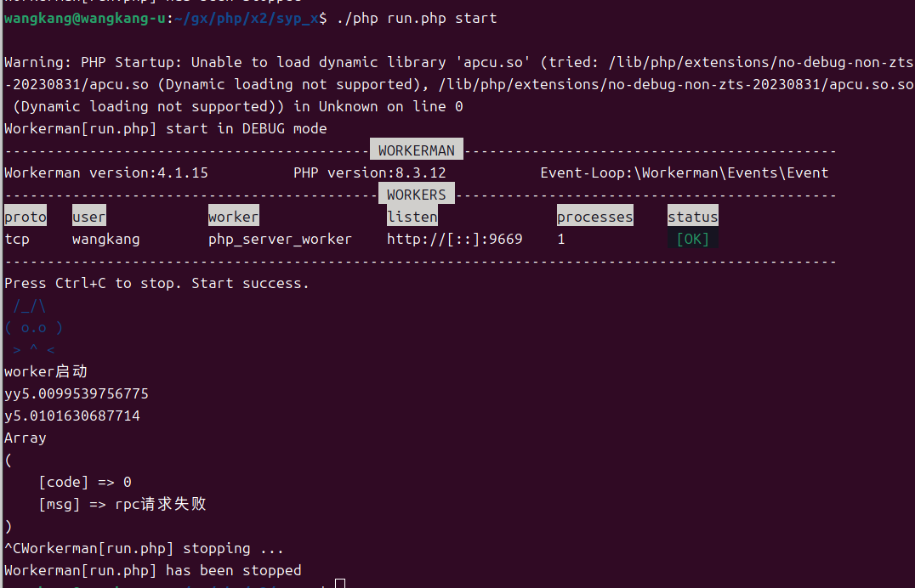Image resolution: width=915 pixels, height=588 pixels.
Task: Click the '[code] => 0' array entry
Action: (85, 483)
